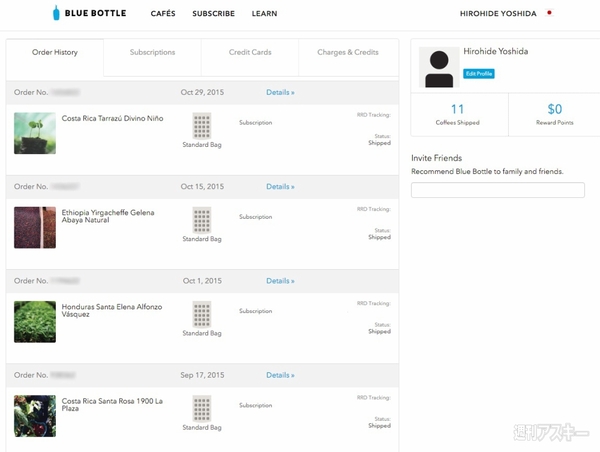Click Standard Bag icon for Costa Rica Santa Rosa order
600x452 pixels.
202,408
